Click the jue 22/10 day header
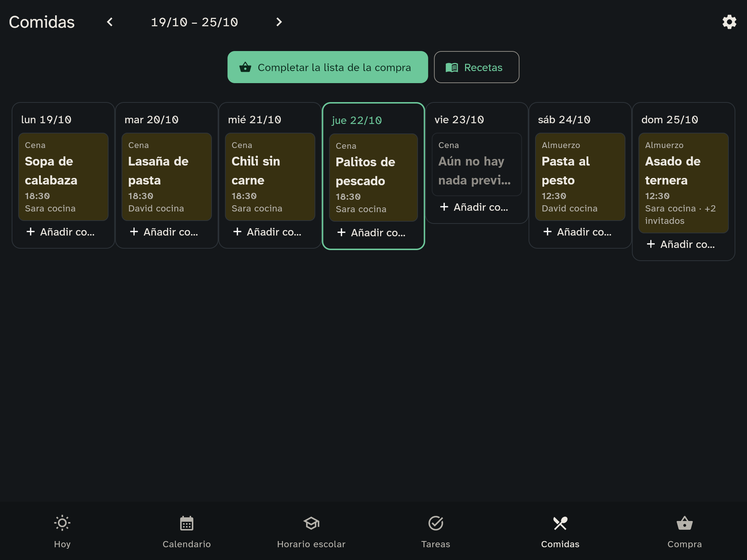This screenshot has width=747, height=560. click(357, 120)
